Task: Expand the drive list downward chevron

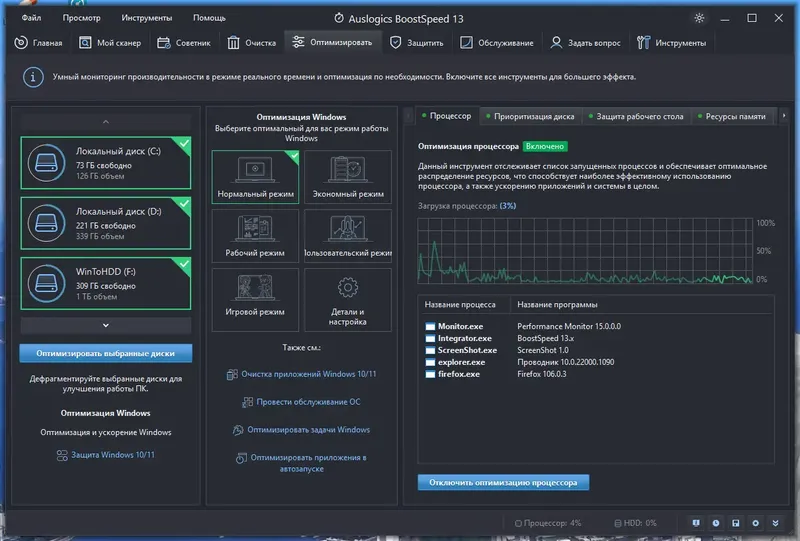Action: tap(106, 325)
